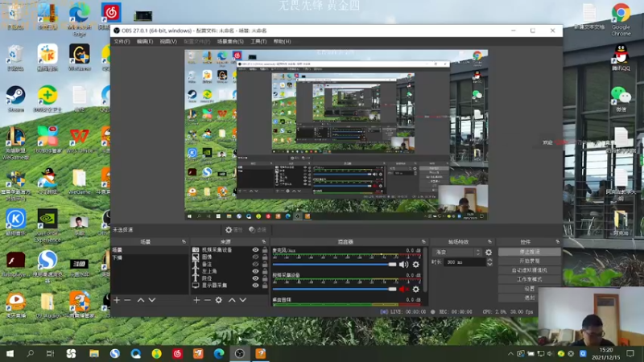The image size is (644, 362).
Task: Toggle visibility of 显示器采集 source
Action: 255,286
